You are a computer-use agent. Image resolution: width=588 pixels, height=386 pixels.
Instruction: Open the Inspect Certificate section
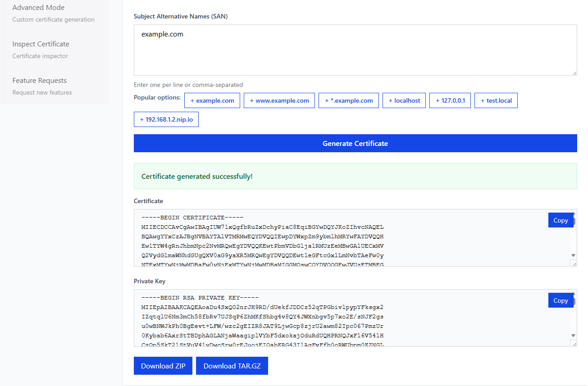click(x=41, y=44)
